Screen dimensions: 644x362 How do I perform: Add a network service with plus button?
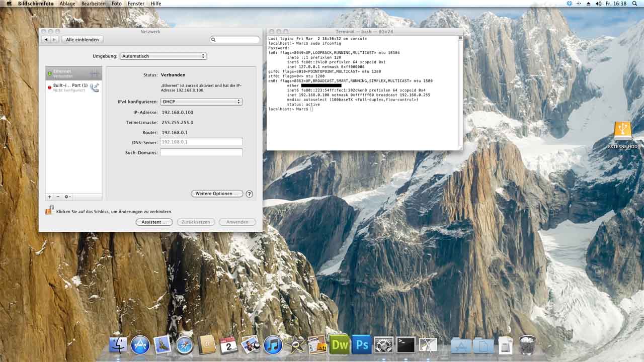(x=49, y=197)
